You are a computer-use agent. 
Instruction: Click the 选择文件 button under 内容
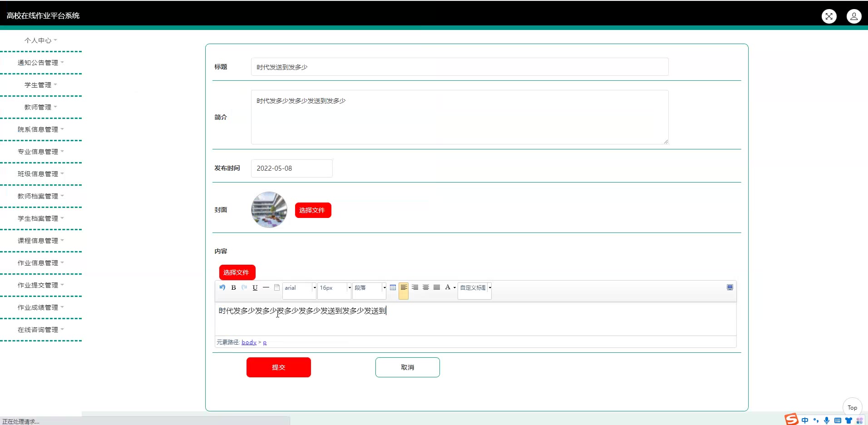tap(237, 272)
